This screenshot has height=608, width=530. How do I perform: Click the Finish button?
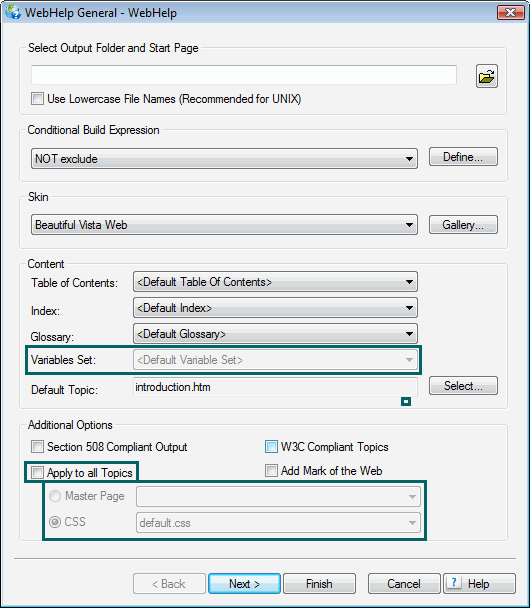[319, 584]
